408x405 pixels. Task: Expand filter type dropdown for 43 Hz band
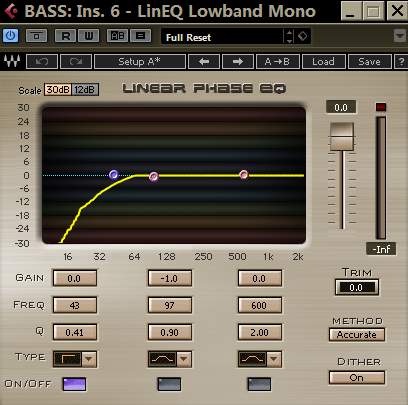[x=89, y=359]
